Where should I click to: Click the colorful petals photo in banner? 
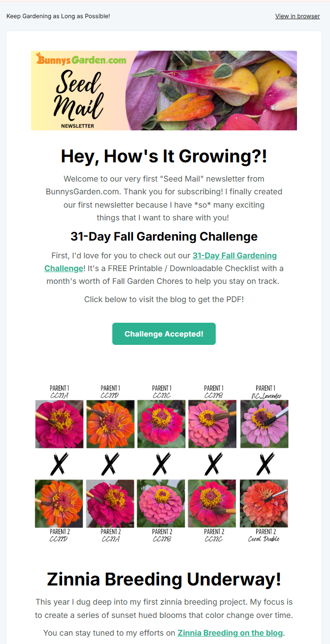coord(212,91)
